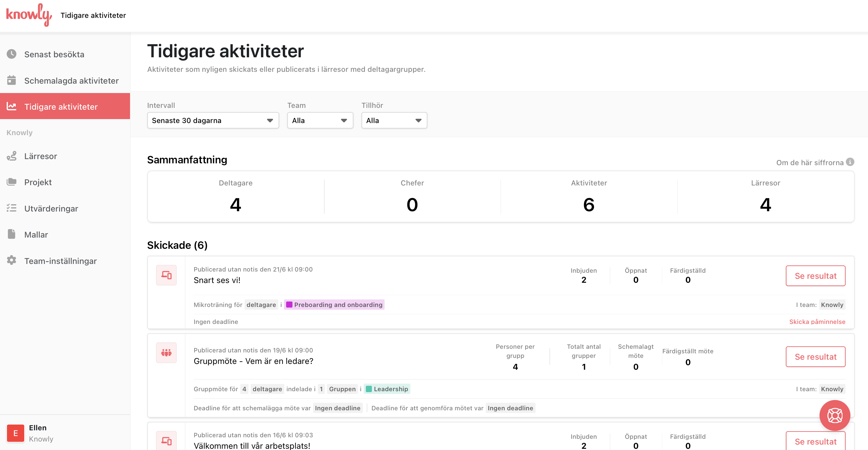868x450 pixels.
Task: Open Mallar from the sidebar
Action: (36, 235)
